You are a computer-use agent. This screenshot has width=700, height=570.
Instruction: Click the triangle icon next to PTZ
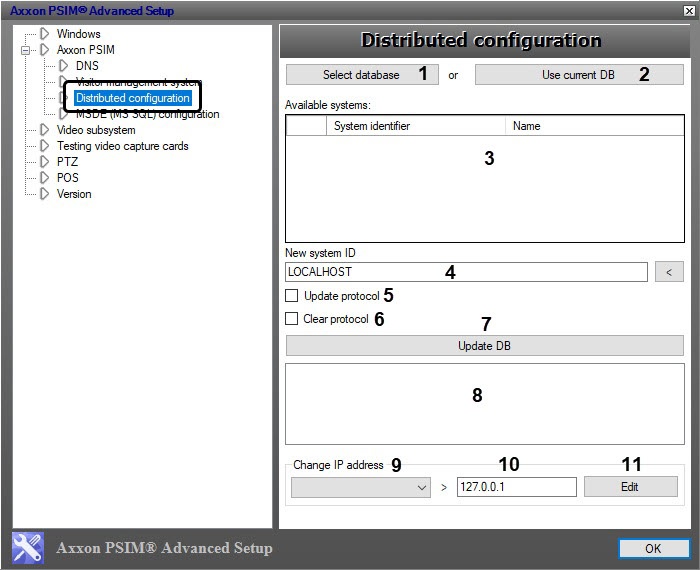[x=45, y=162]
